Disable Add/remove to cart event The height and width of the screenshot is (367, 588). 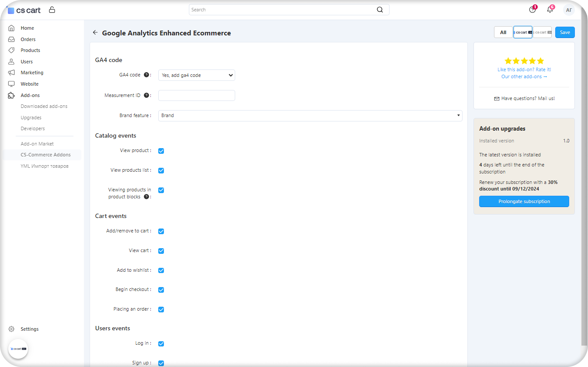tap(161, 231)
